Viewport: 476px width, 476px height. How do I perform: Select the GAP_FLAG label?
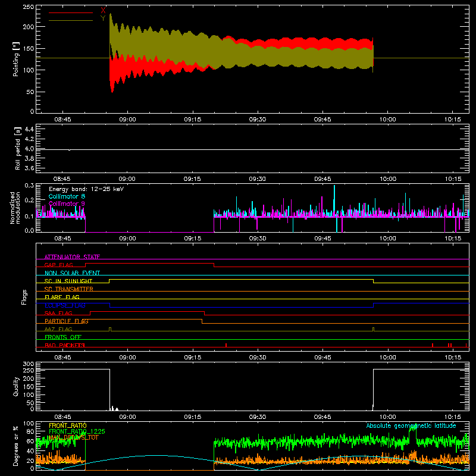coord(58,265)
